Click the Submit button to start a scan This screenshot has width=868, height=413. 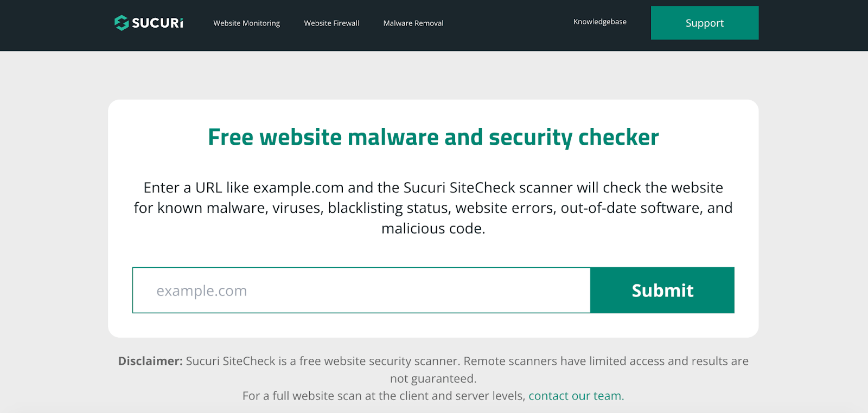pyautogui.click(x=662, y=290)
